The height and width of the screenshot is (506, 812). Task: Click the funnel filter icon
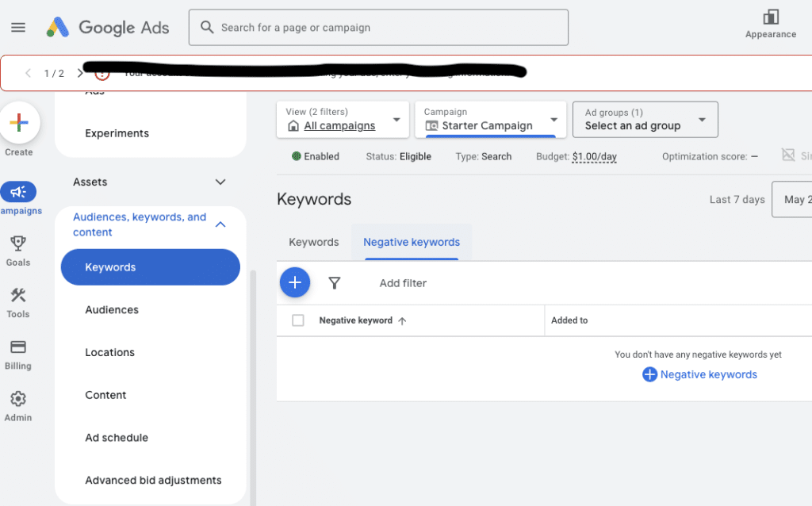coord(335,283)
